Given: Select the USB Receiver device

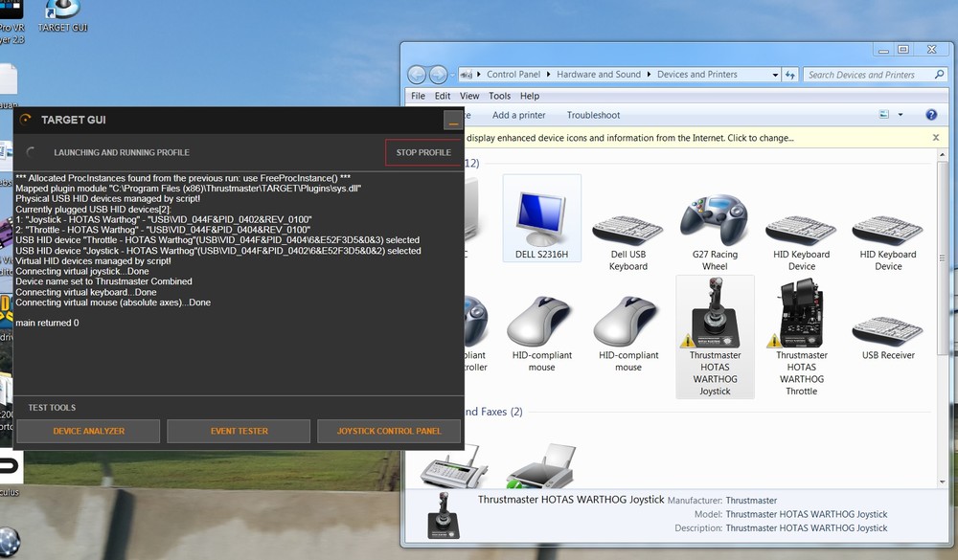Looking at the screenshot, I should tap(888, 337).
